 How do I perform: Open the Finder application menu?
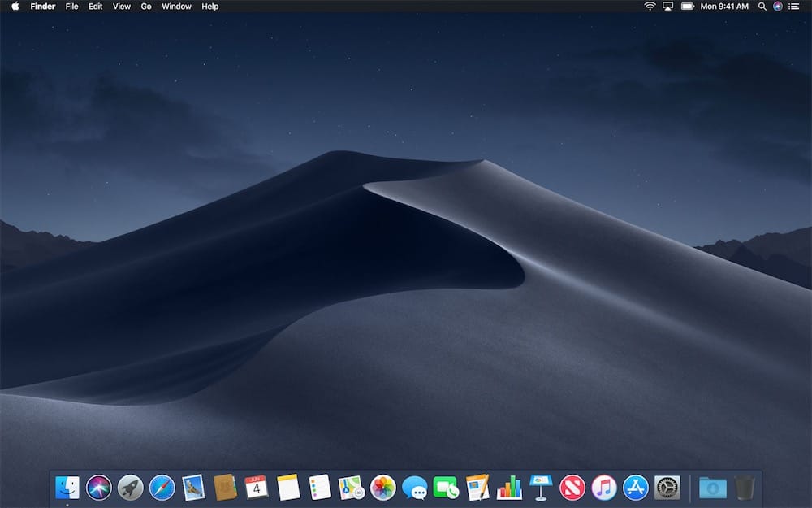point(43,7)
